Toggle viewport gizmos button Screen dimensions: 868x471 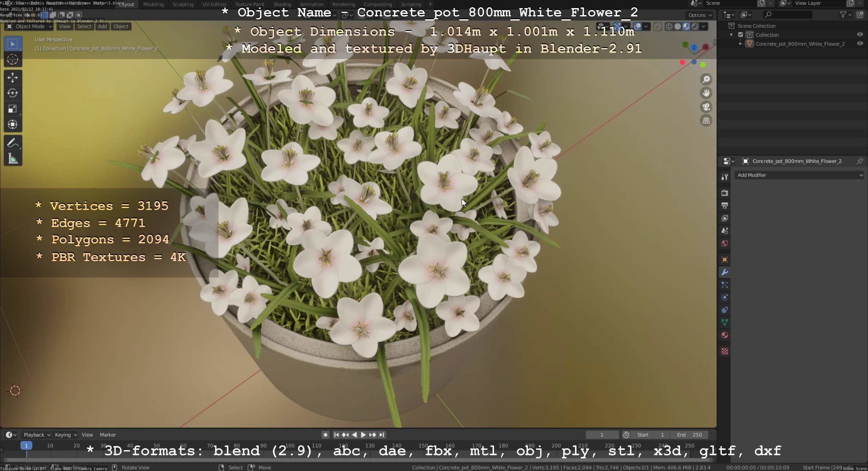[617, 27]
